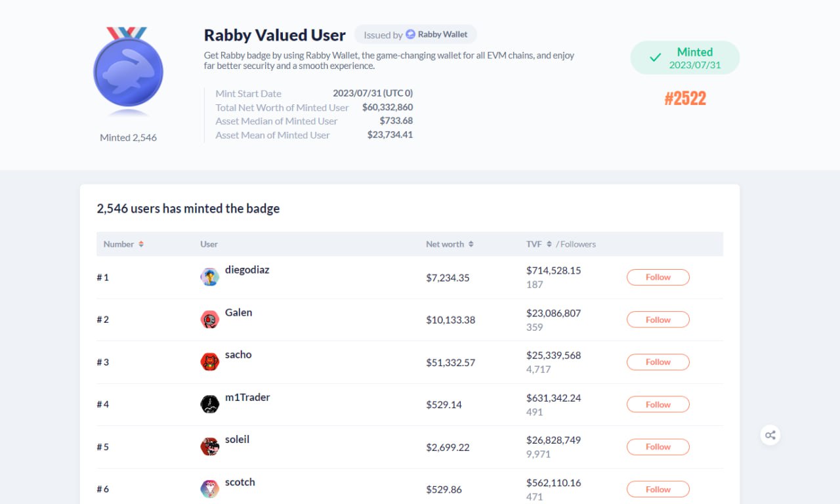Click scotch's avatar icon

(x=209, y=489)
